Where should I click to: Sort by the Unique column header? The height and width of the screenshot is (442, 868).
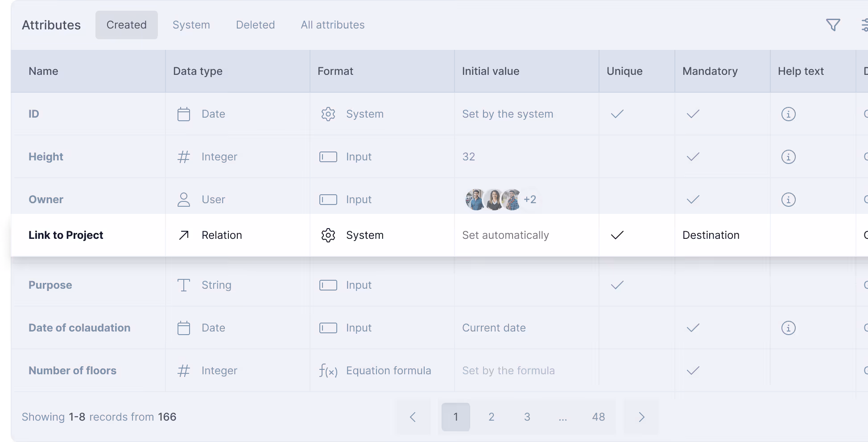coord(624,71)
